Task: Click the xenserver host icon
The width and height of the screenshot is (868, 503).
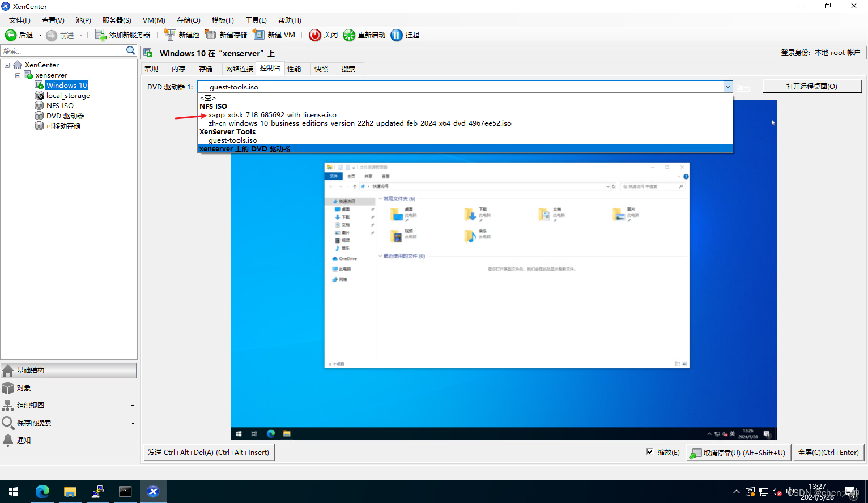Action: tap(28, 75)
